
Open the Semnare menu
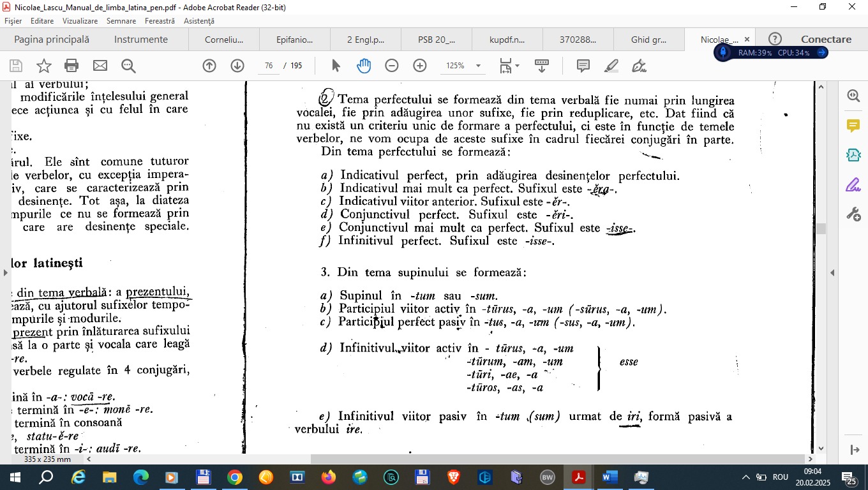point(121,21)
